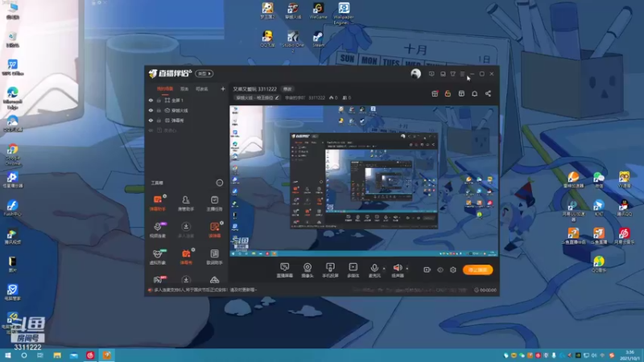Click the announcement text in status bar
This screenshot has width=644, height=362.
[205, 290]
